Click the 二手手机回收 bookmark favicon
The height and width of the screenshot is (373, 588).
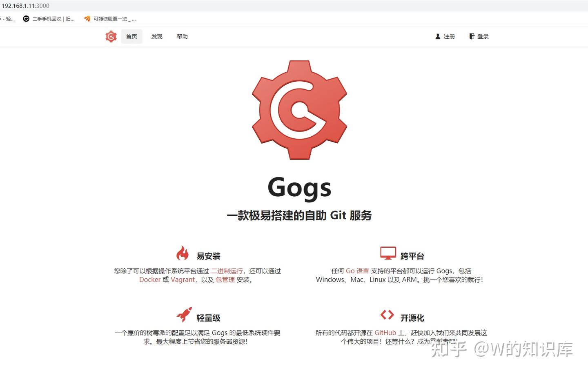(x=26, y=19)
